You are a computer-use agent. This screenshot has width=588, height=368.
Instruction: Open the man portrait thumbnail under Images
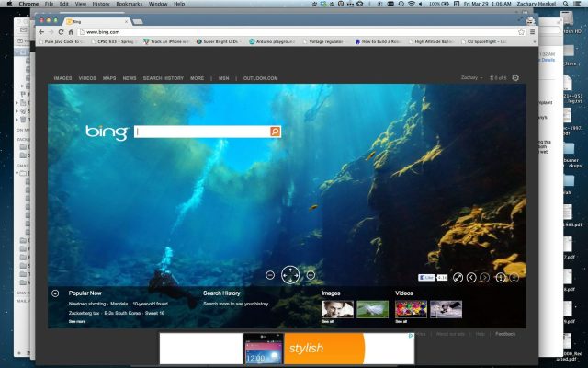tap(337, 309)
